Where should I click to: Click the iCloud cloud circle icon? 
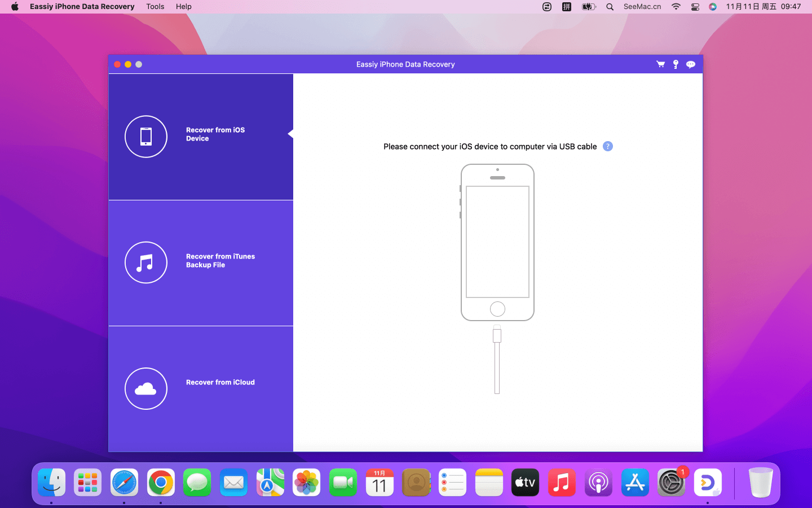click(146, 388)
